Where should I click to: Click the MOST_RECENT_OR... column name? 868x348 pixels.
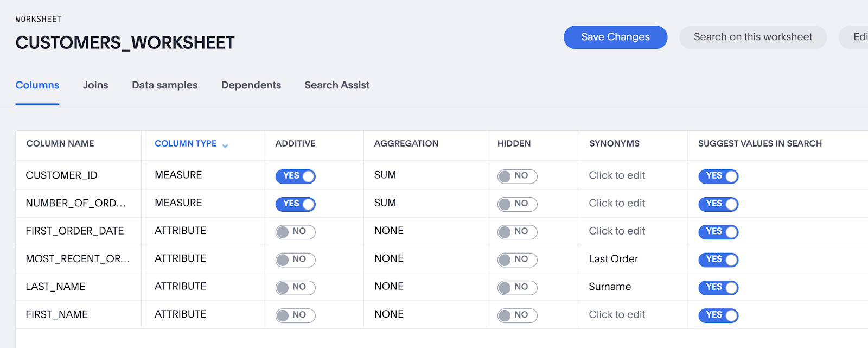pyautogui.click(x=78, y=259)
